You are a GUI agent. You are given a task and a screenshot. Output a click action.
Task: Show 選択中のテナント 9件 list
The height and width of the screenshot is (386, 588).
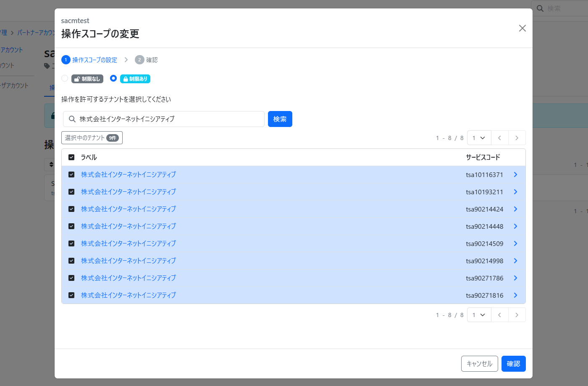[x=92, y=138]
